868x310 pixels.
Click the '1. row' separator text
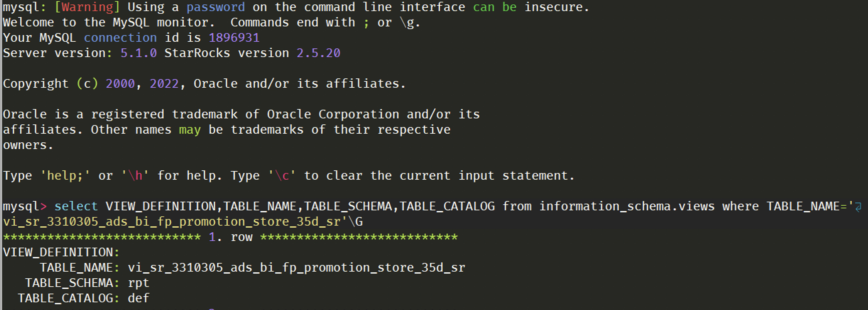230,237
